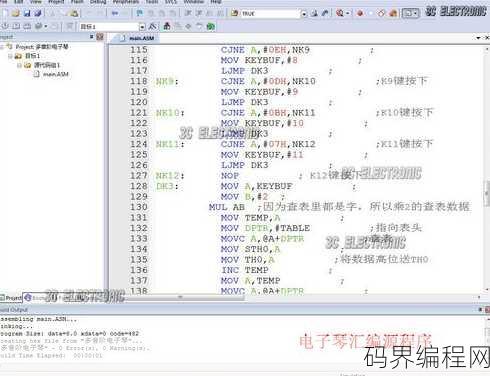This screenshot has height=376, width=490.
Task: Collapse the Project root tree node
Action: 2,47
